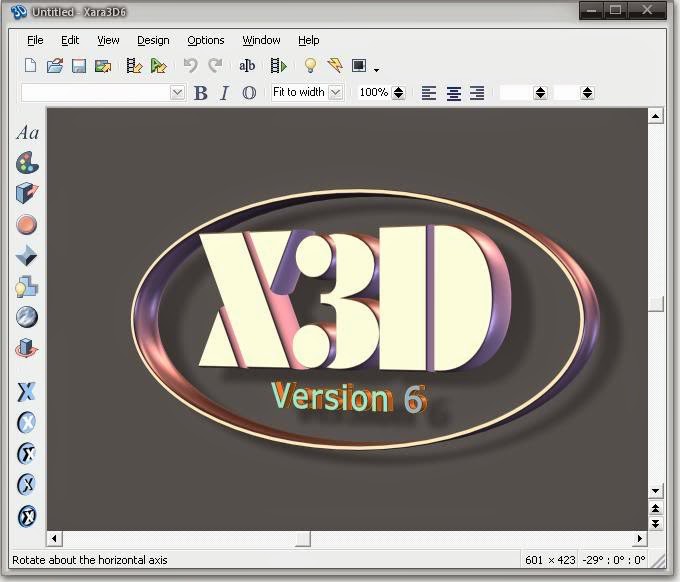This screenshot has width=680, height=582.
Task: Expand the font name dropdown
Action: (x=177, y=92)
